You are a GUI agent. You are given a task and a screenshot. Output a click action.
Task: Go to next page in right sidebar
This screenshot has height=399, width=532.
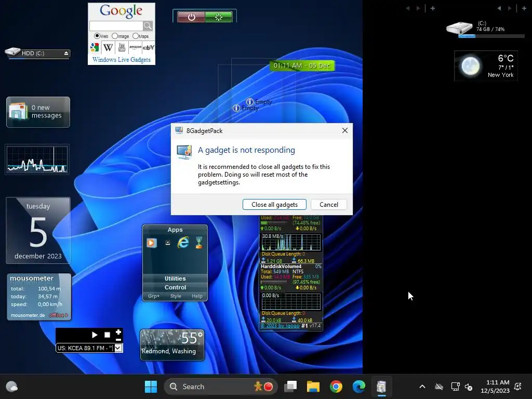510,8
